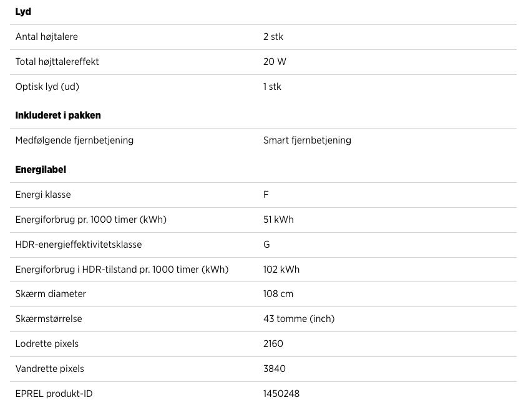
Task: Click the Vandrette pixels value 3840
Action: 275,369
